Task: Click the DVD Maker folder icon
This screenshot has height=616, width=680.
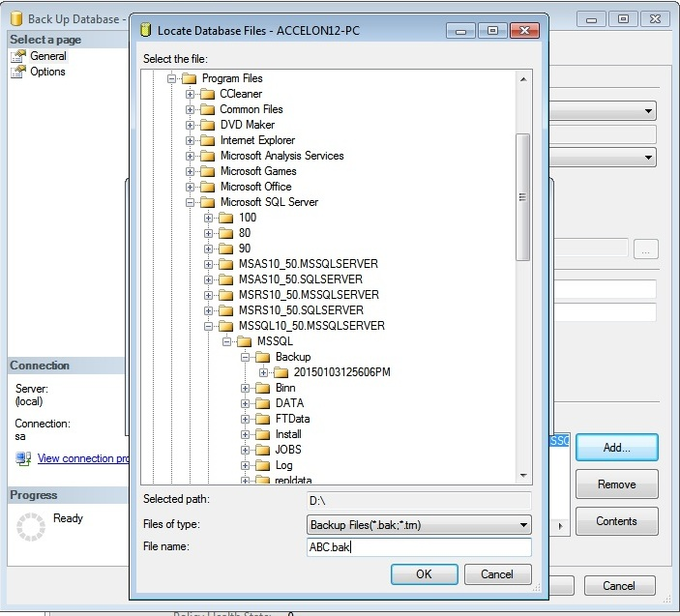Action: click(208, 126)
